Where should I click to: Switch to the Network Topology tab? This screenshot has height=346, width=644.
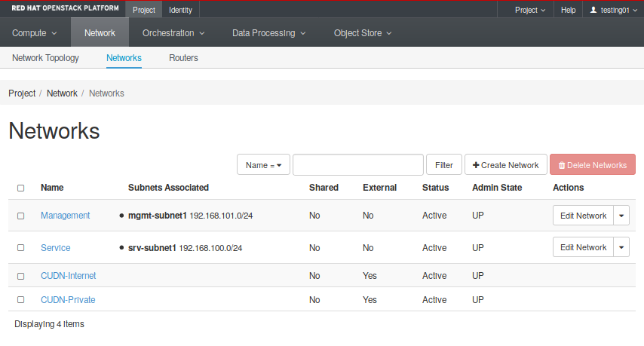pos(45,58)
